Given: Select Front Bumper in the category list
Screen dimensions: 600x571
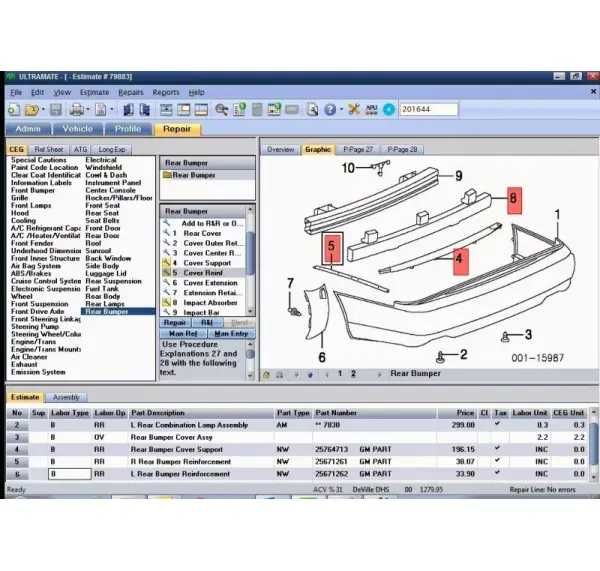Looking at the screenshot, I should coord(33,190).
